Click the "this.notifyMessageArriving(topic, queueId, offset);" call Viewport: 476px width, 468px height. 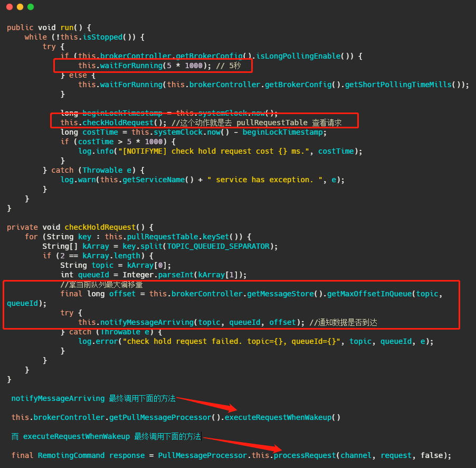coord(191,322)
